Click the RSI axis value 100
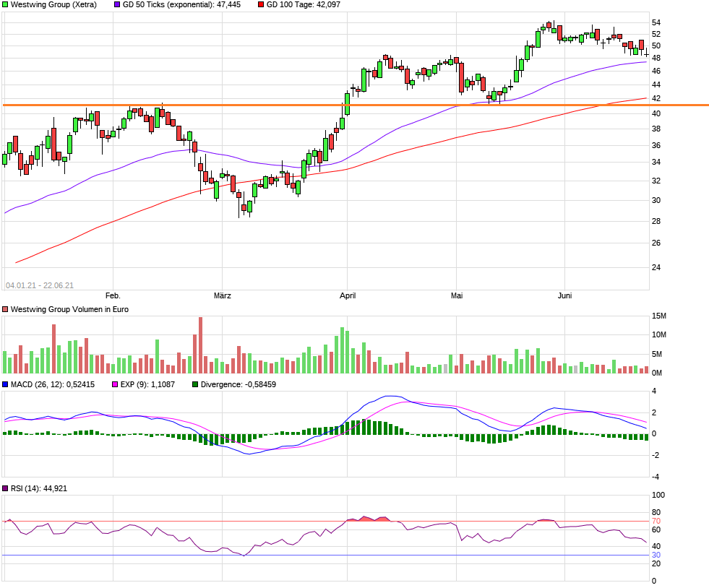This screenshot has height=588, width=709. point(658,495)
